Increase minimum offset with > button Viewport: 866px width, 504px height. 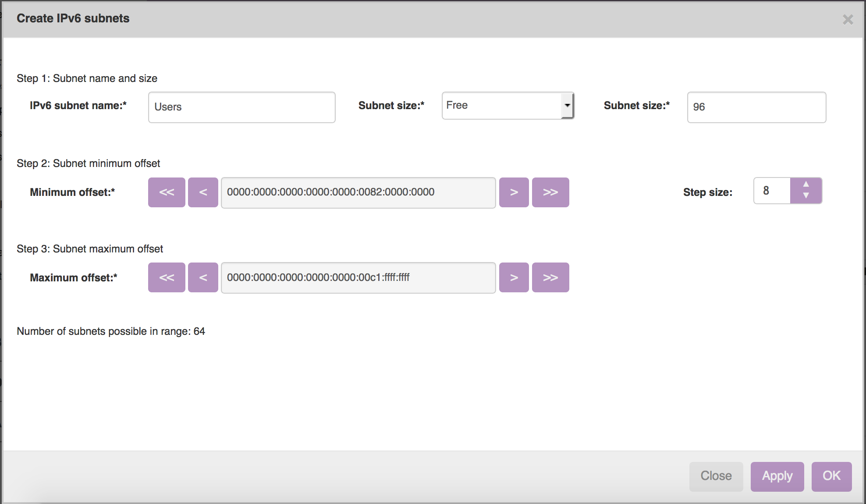(514, 192)
